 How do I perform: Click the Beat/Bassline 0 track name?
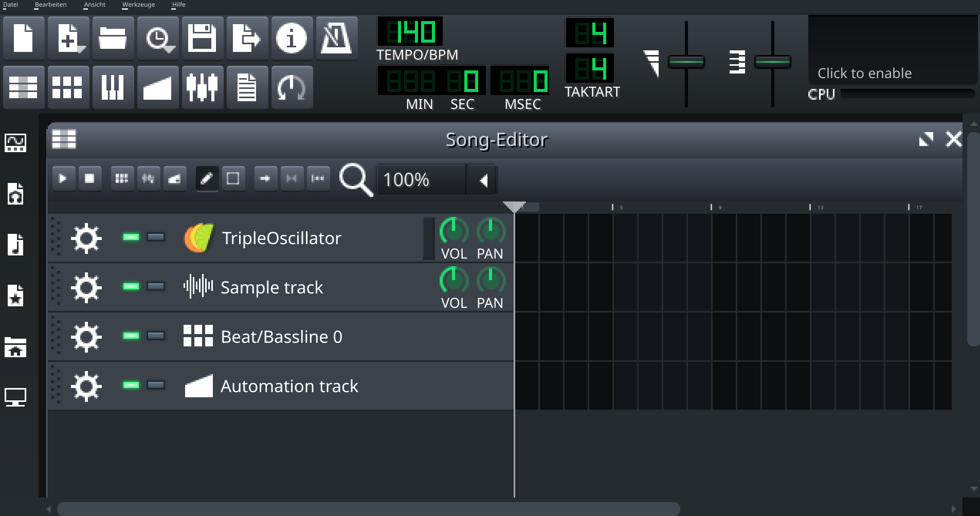(x=281, y=337)
